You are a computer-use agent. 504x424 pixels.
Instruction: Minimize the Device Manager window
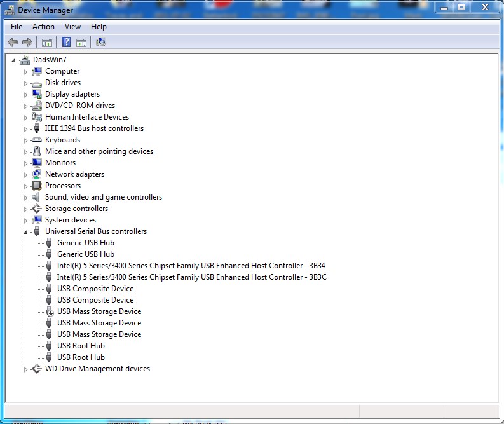444,7
